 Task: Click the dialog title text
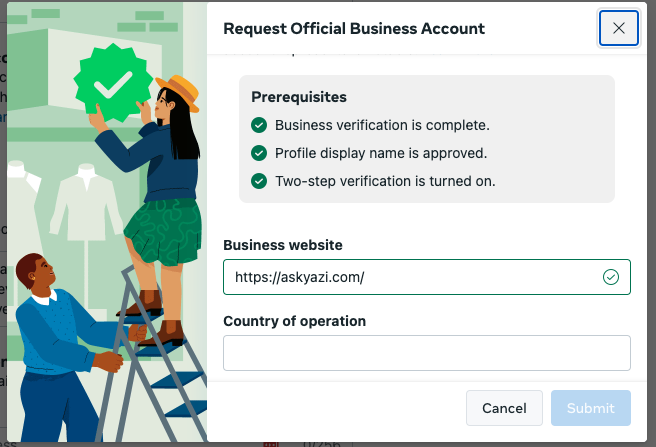coord(354,29)
